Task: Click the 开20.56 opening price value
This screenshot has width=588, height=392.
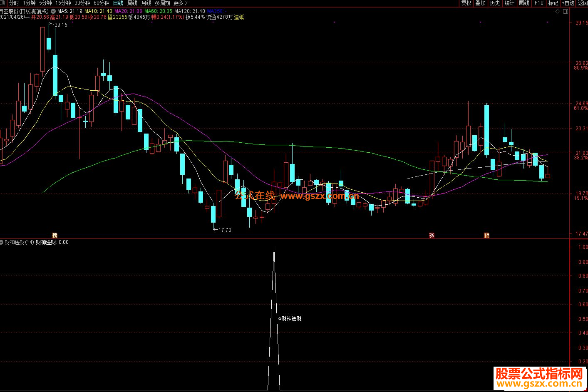Action: point(40,17)
